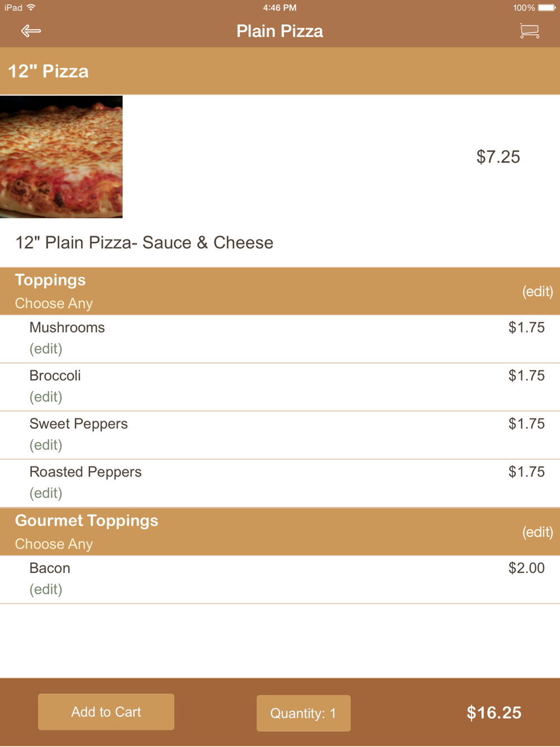Select the Bacon gourmet topping
This screenshot has height=747, width=560.
pos(280,580)
